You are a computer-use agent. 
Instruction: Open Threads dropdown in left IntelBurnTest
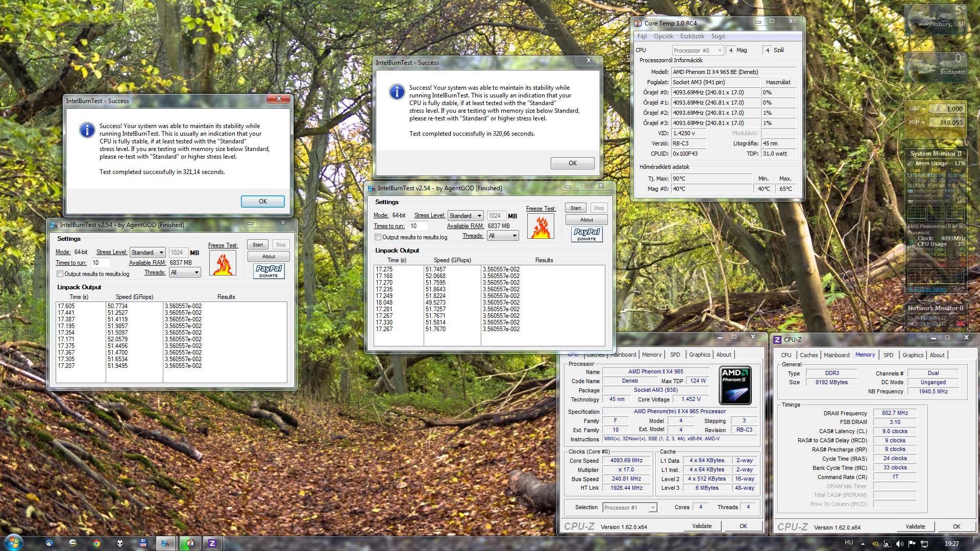click(185, 272)
